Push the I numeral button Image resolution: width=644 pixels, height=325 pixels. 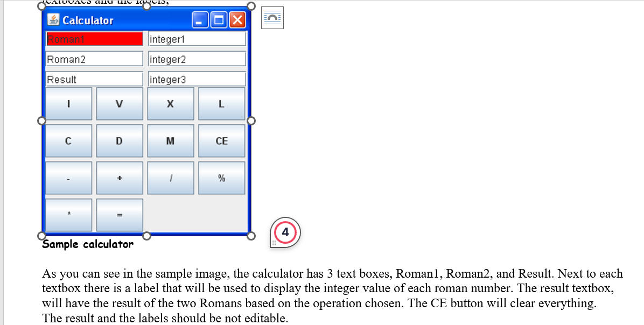pos(68,104)
